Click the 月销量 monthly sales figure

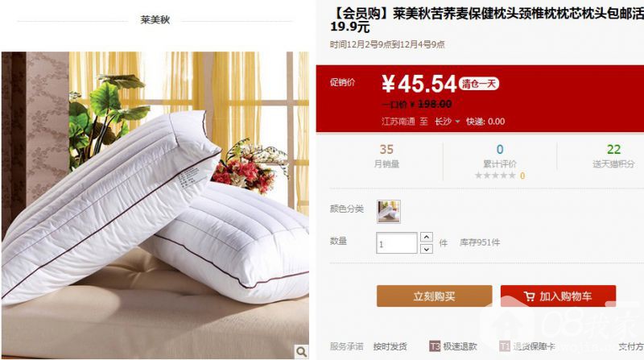coord(386,149)
